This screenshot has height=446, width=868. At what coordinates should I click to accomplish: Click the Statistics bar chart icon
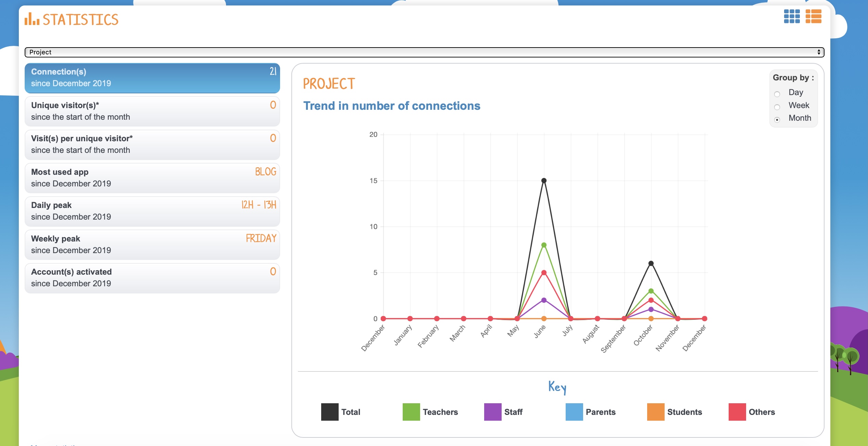32,19
